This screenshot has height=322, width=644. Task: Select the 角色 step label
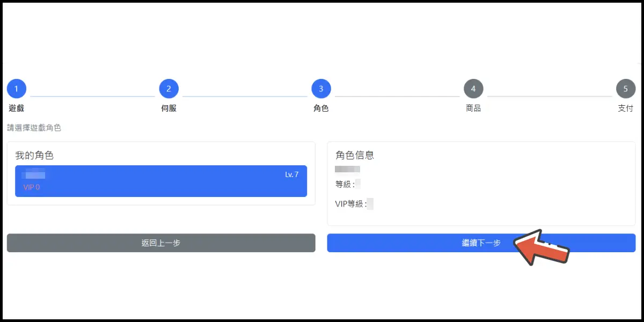pyautogui.click(x=321, y=108)
